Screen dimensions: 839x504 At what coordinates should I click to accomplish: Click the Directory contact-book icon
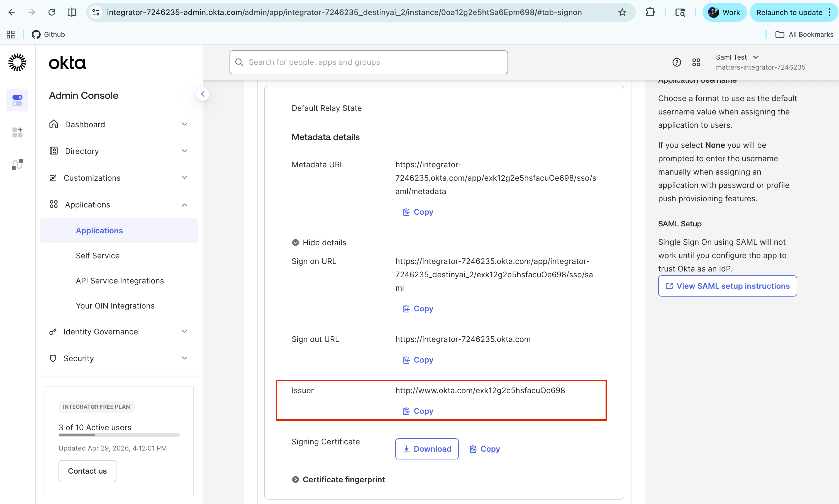(54, 151)
